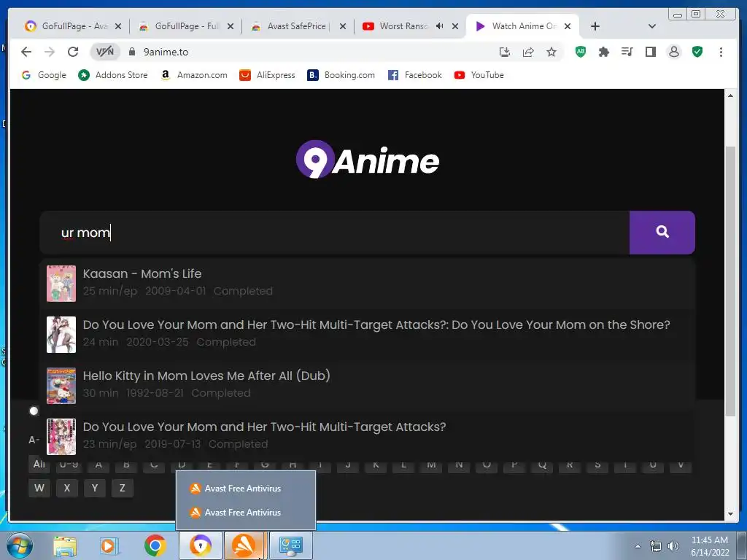Open the media control playlist icon
The width and height of the screenshot is (747, 560).
coord(627,52)
